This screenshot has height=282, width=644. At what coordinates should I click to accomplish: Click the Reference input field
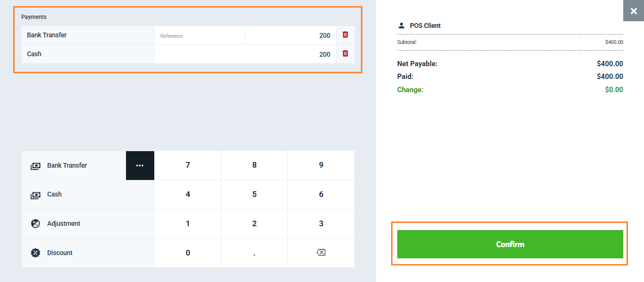[x=200, y=35]
